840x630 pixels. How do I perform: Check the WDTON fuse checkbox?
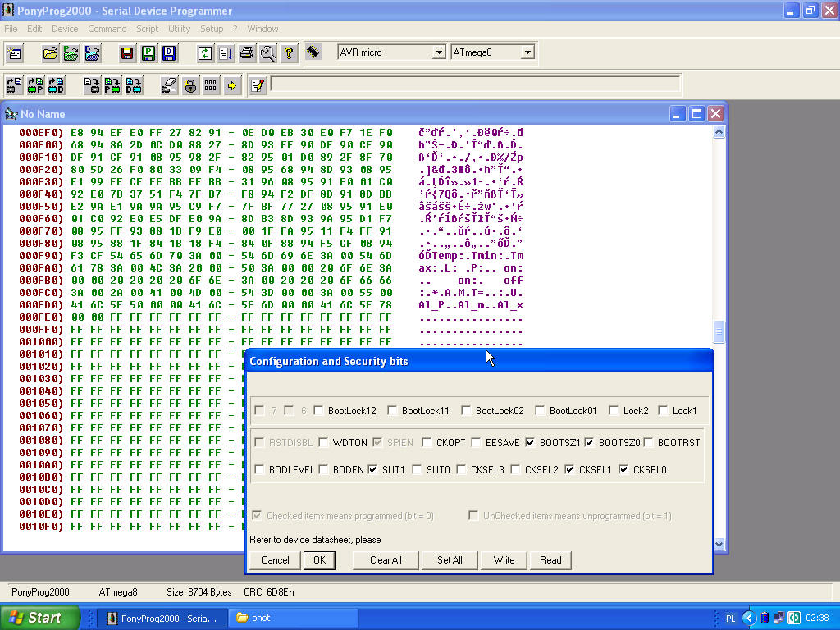point(323,442)
